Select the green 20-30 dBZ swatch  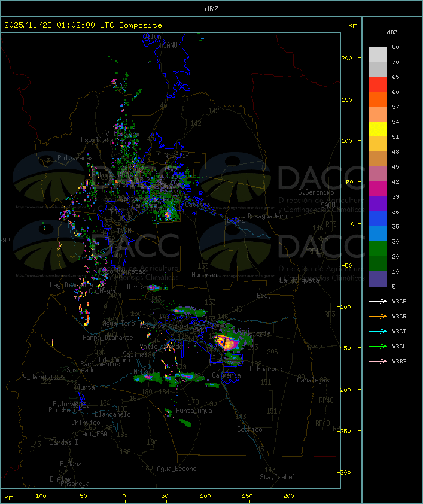point(378,248)
